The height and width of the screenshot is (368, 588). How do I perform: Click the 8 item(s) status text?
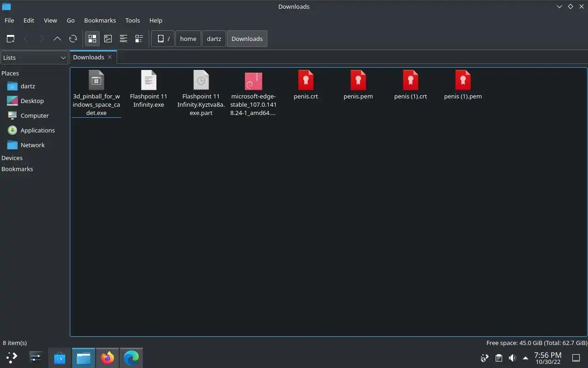tap(15, 343)
